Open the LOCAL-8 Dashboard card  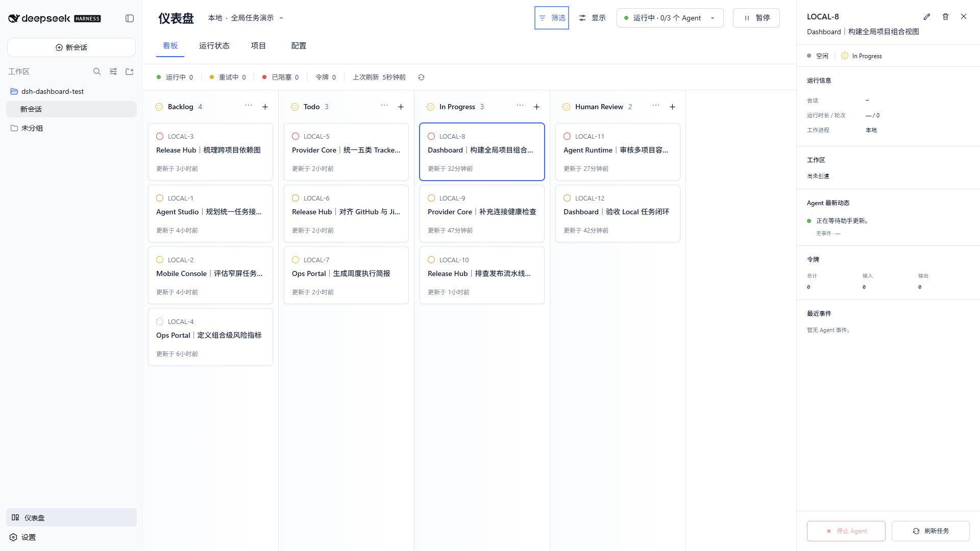click(x=482, y=152)
